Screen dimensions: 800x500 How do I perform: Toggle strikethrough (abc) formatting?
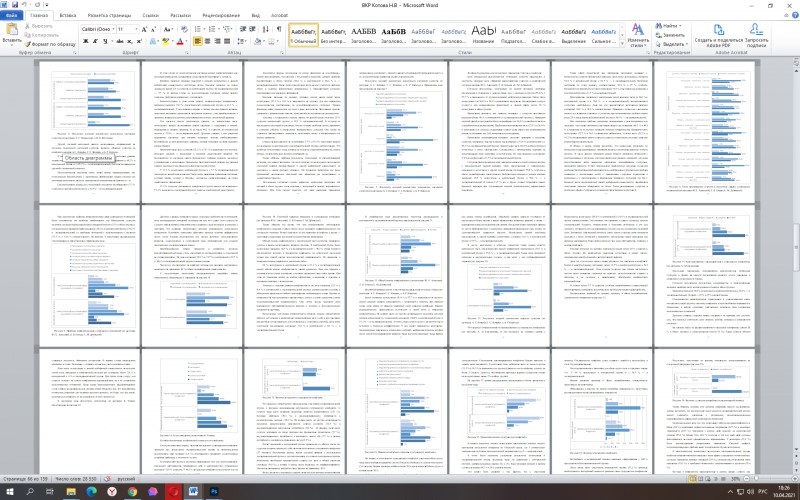click(x=120, y=41)
